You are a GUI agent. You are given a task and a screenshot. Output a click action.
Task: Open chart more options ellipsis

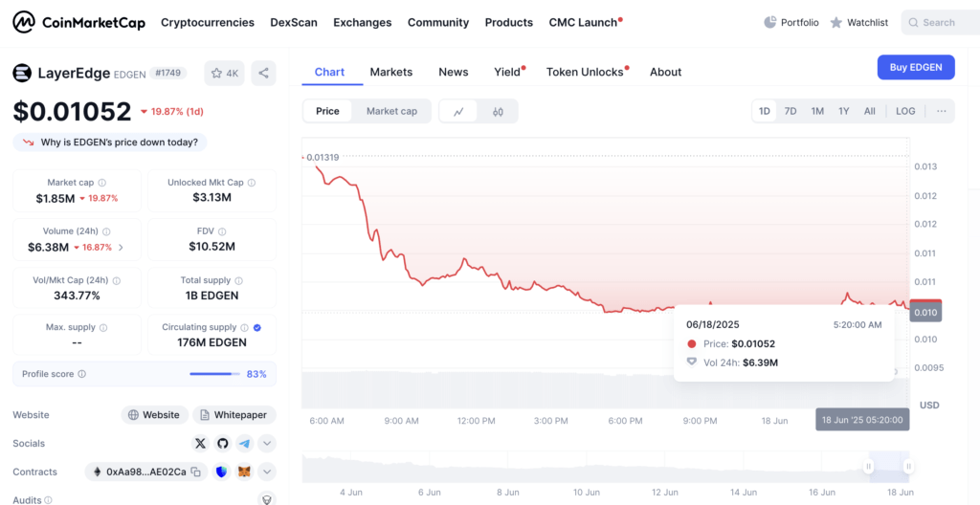pyautogui.click(x=942, y=111)
